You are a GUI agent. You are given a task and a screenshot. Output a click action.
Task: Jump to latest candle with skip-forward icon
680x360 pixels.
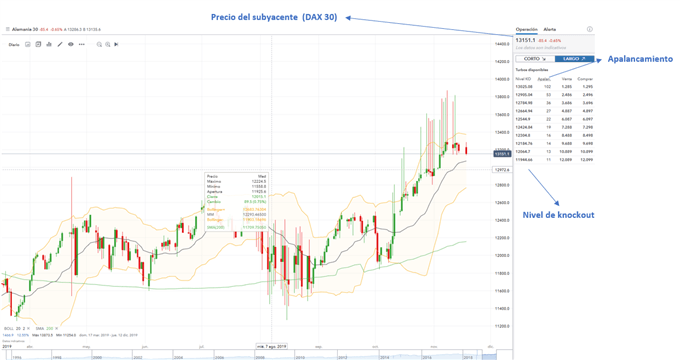click(116, 44)
